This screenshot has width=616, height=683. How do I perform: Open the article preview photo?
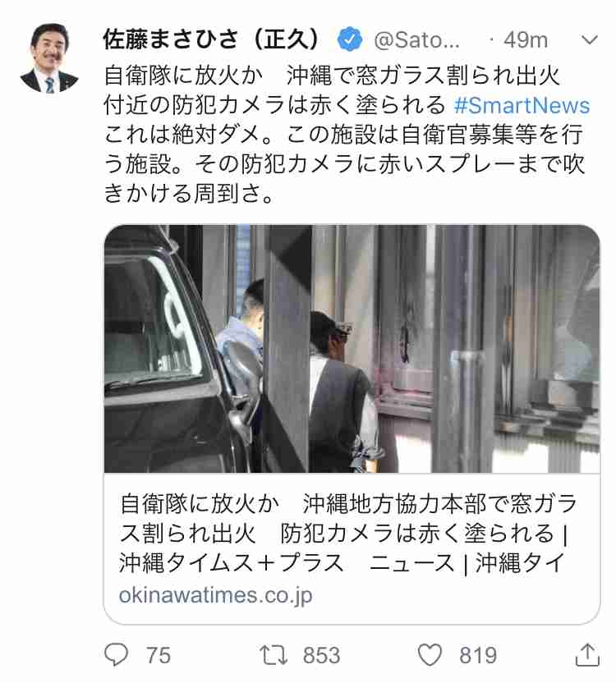pyautogui.click(x=352, y=348)
